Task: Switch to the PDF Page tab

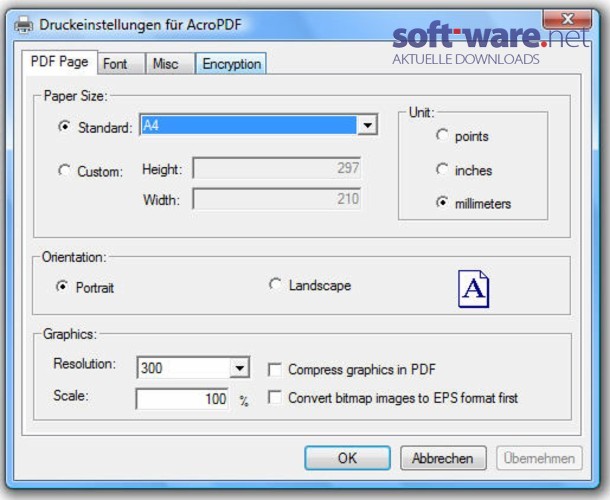Action: coord(59,62)
